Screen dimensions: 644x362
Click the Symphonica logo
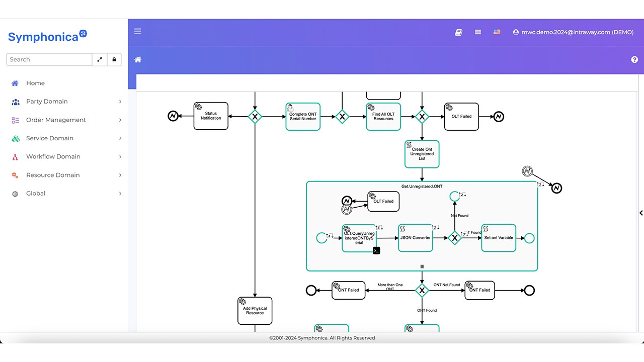click(47, 36)
